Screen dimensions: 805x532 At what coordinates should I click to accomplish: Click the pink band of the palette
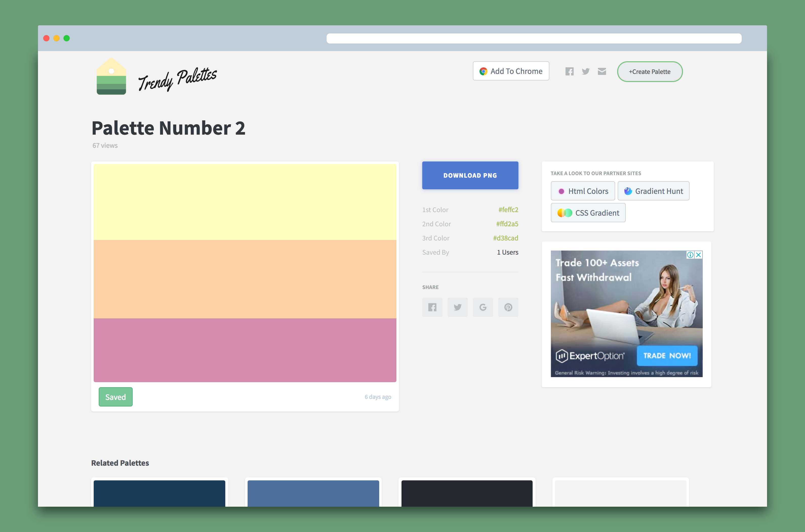(x=245, y=350)
